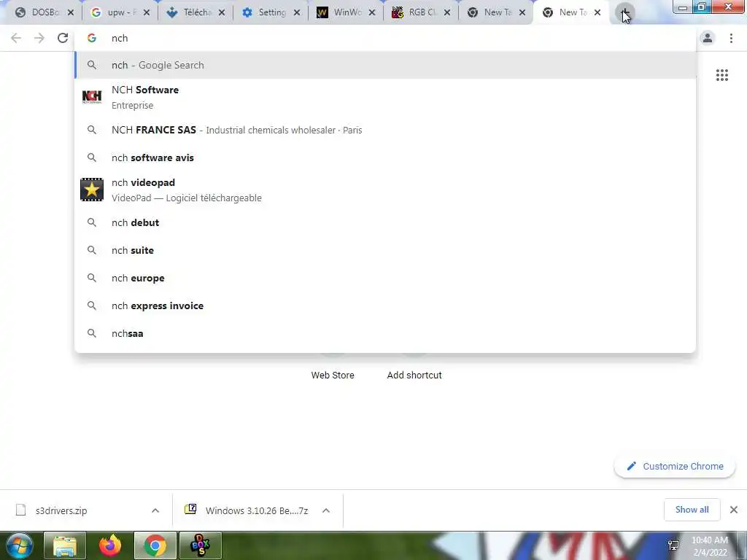
Task: Select the nch debut suggestion
Action: (x=385, y=222)
